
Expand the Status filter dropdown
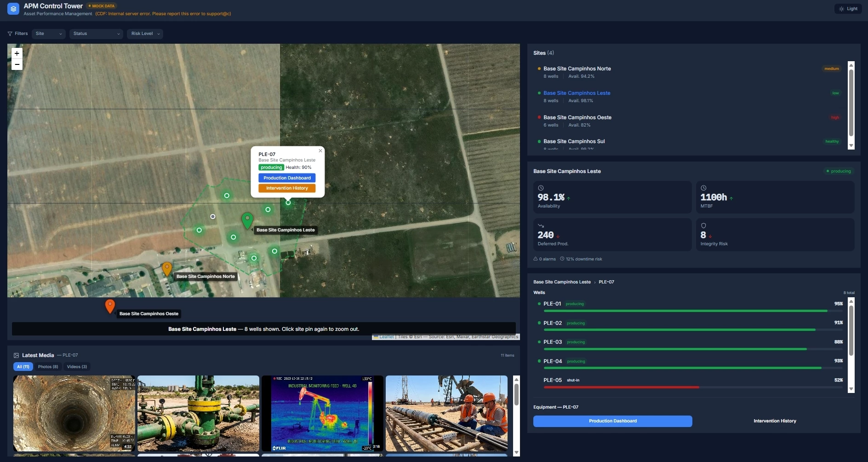(x=96, y=34)
